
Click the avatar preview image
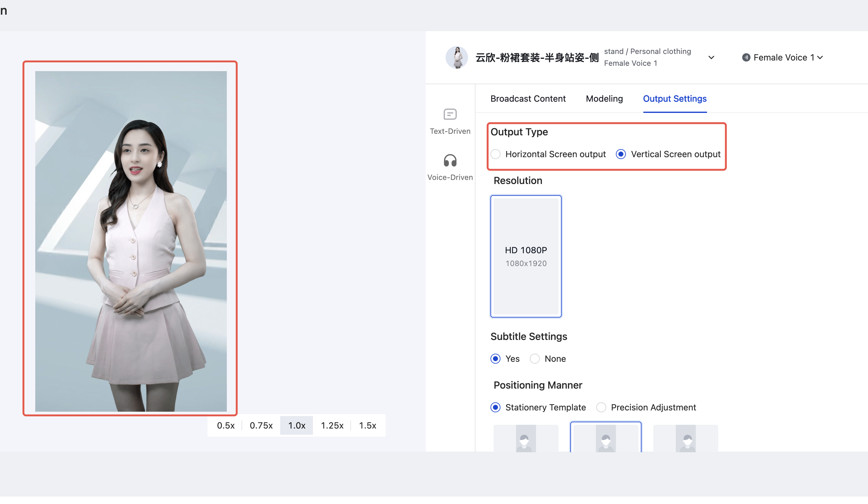tap(131, 241)
